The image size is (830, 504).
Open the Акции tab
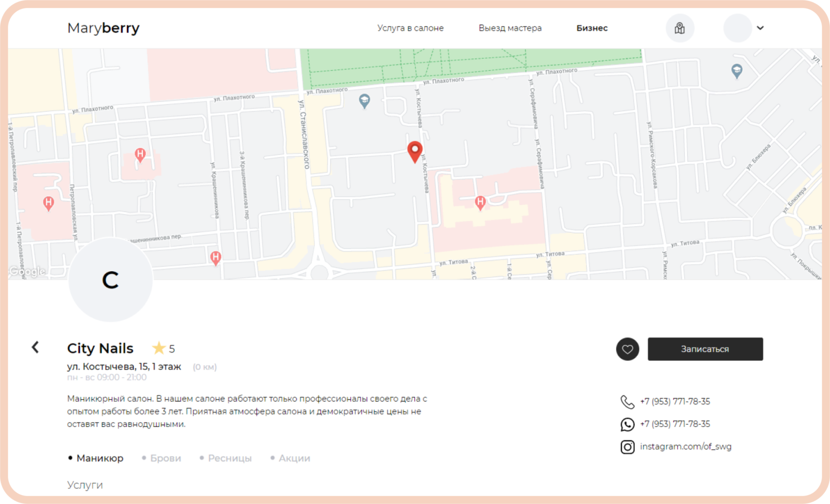(290, 458)
